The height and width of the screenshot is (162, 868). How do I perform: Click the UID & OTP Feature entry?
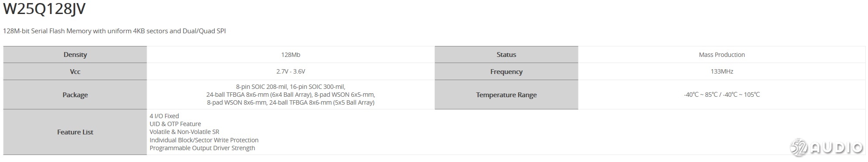pos(175,124)
